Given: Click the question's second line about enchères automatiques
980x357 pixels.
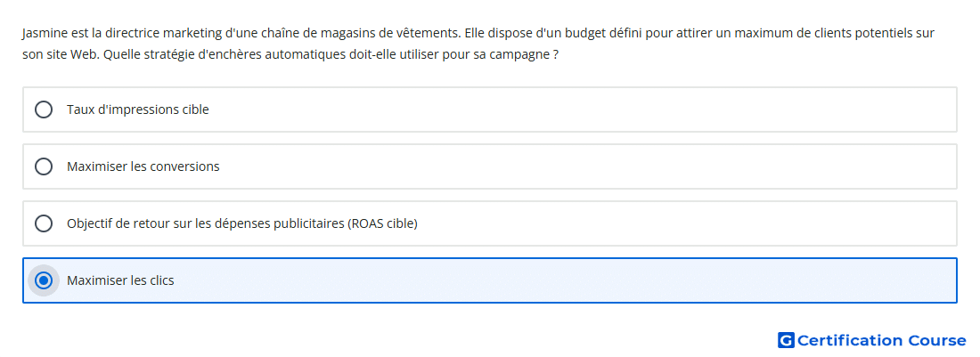Looking at the screenshot, I should pyautogui.click(x=290, y=55).
